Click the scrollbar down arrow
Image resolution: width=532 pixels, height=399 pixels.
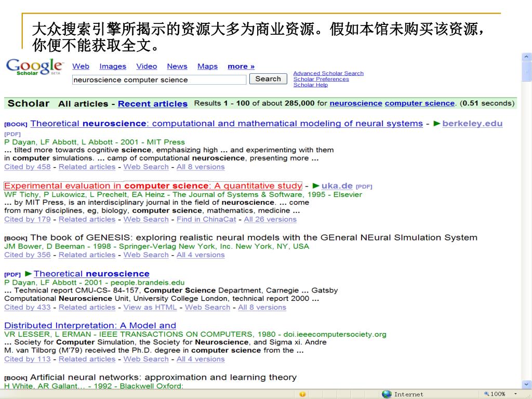526,384
